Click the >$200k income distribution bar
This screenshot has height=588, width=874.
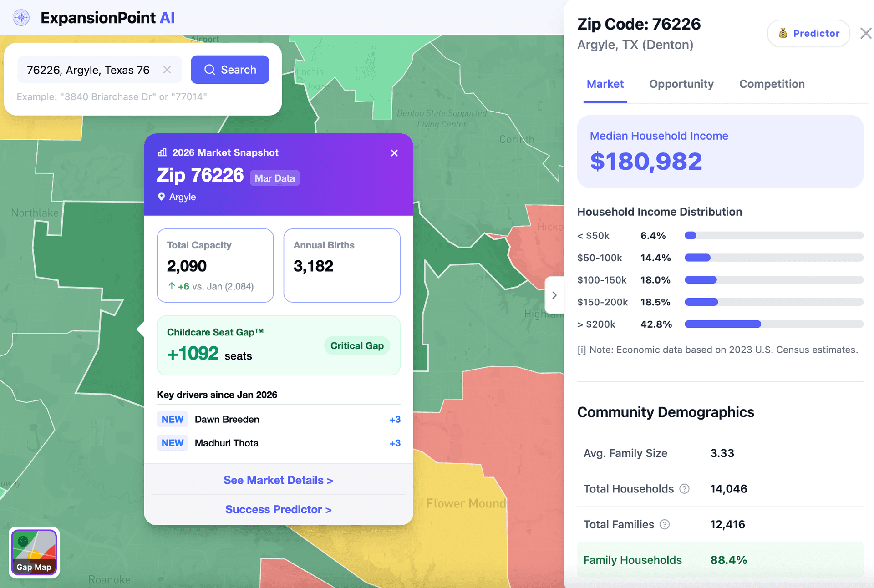pyautogui.click(x=723, y=324)
